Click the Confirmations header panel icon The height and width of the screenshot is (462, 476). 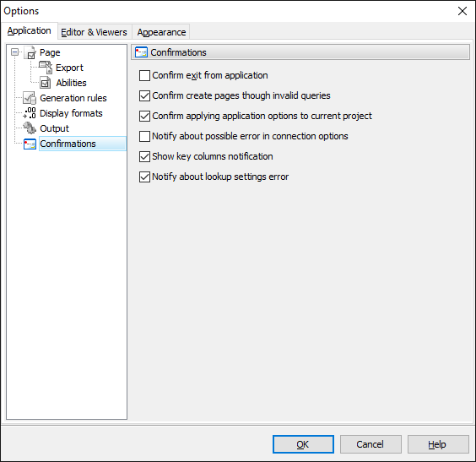141,52
